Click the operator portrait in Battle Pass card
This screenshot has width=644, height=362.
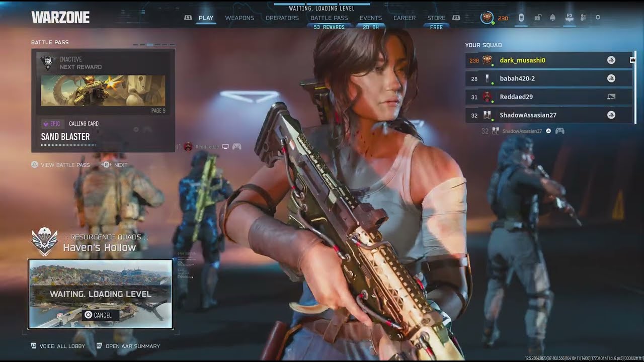47,63
